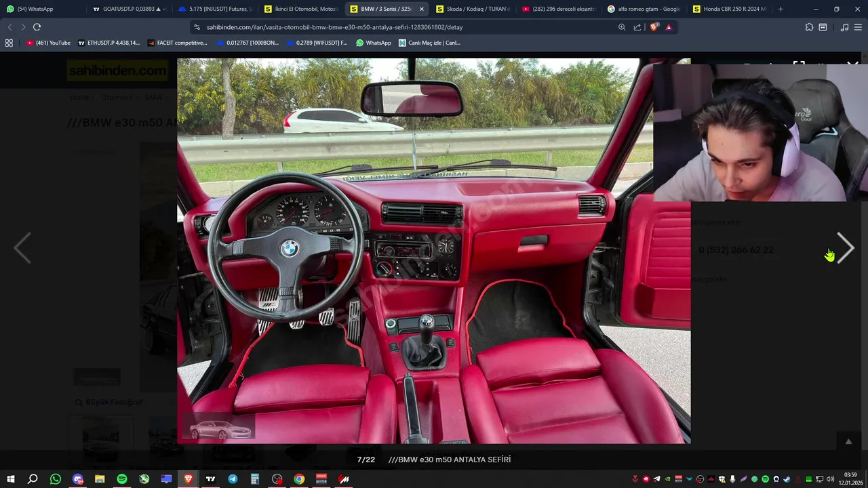This screenshot has width=868, height=488.
Task: Switch to the alfa romeo gtam Google tab
Action: [644, 9]
